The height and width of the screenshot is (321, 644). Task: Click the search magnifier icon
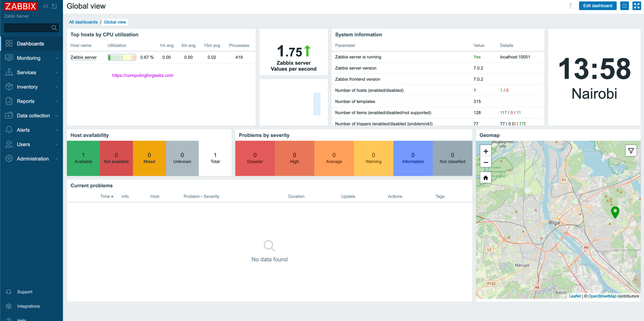(x=54, y=28)
